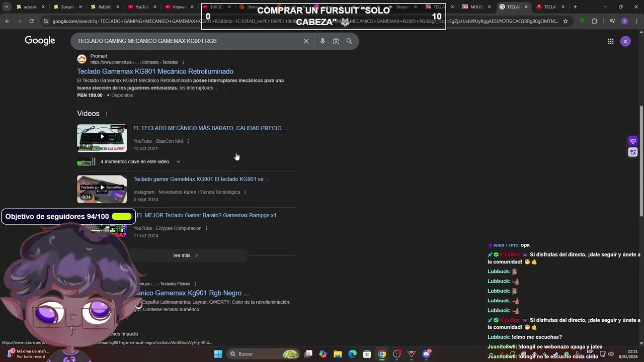Go back to the previous page
This screenshot has width=644, height=362.
[7, 21]
